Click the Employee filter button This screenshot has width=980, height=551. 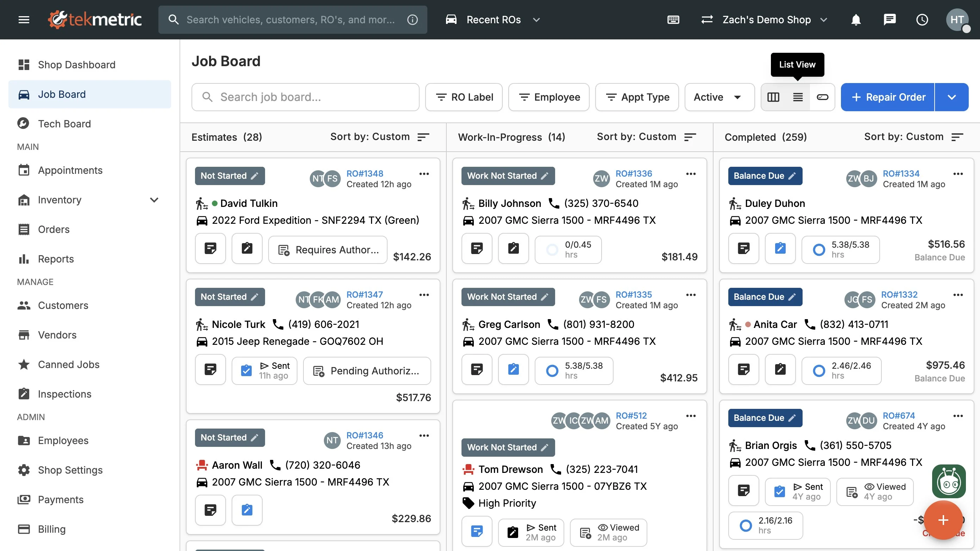[x=548, y=97]
